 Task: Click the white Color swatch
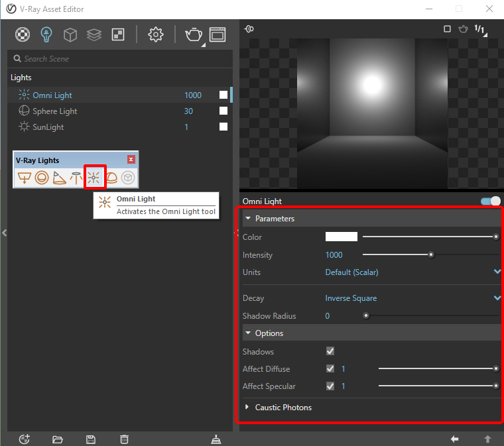[x=341, y=237]
